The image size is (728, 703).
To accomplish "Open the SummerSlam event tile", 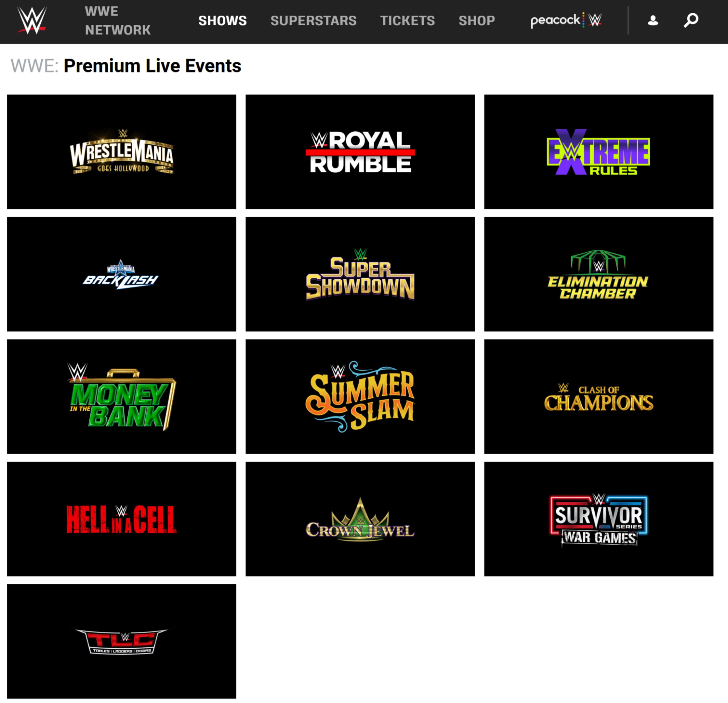I will [360, 396].
